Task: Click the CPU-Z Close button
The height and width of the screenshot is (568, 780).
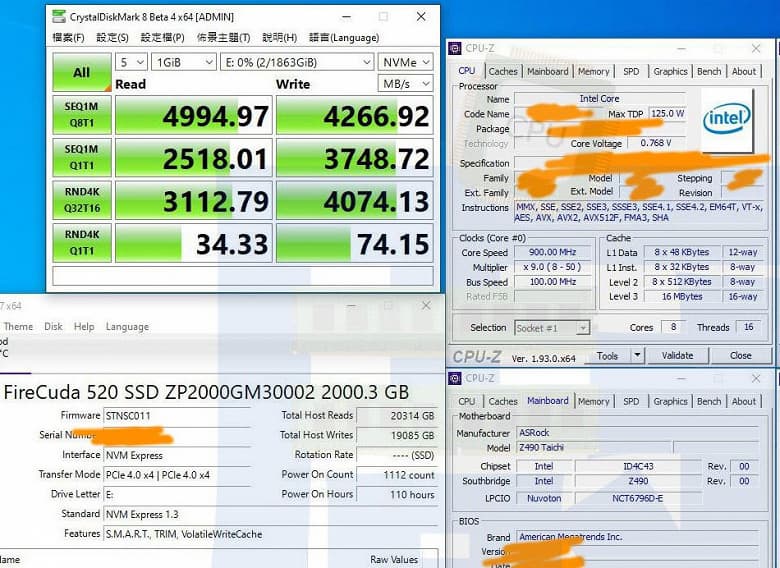Action: [x=740, y=356]
